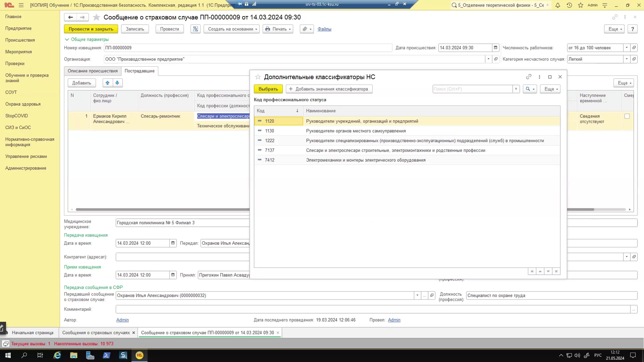Favorite the classifiers dialog with star icon

[x=258, y=77]
